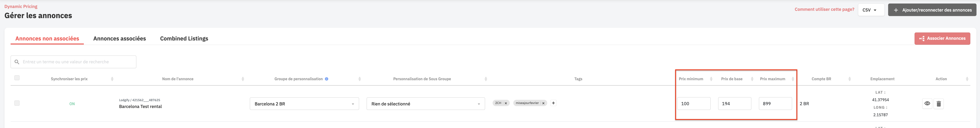Screen dimensions: 980x128
Task: Switch to Annonces associées tab
Action: coord(119,38)
